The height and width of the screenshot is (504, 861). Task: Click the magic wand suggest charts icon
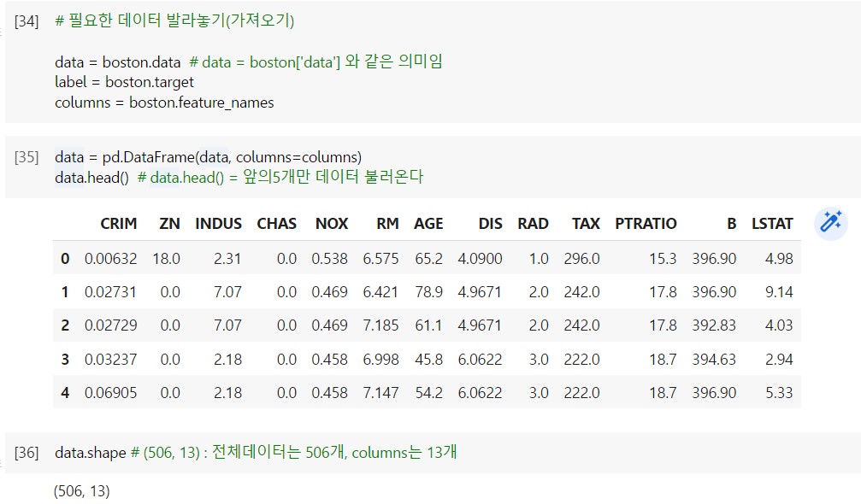click(830, 224)
